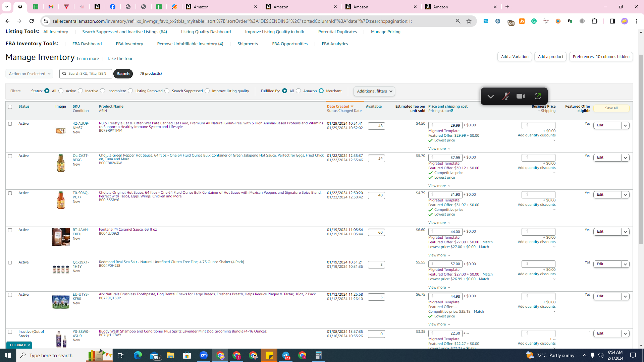Open Edit dropdown arrow for Nulo Freestyle row
Image resolution: width=644 pixels, height=362 pixels.
click(x=626, y=125)
